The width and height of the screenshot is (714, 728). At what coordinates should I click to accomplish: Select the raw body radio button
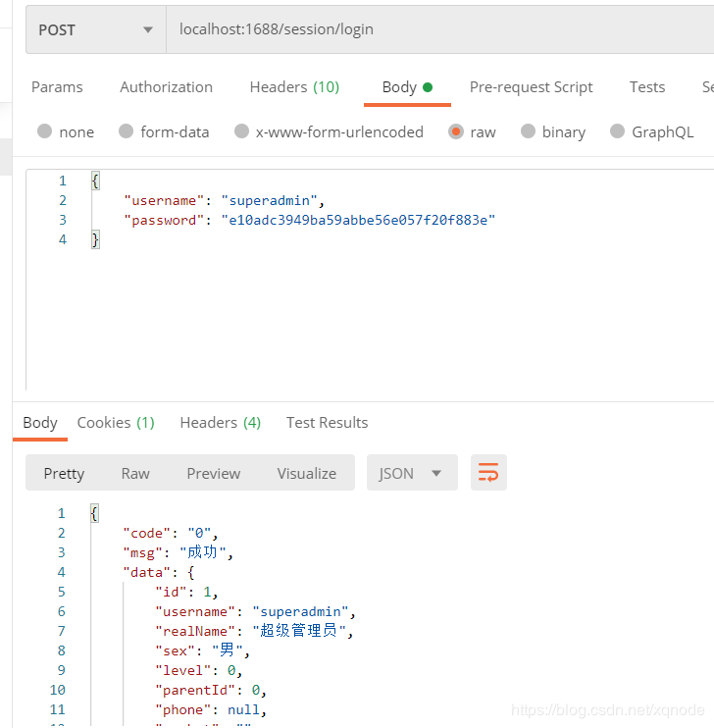(456, 131)
